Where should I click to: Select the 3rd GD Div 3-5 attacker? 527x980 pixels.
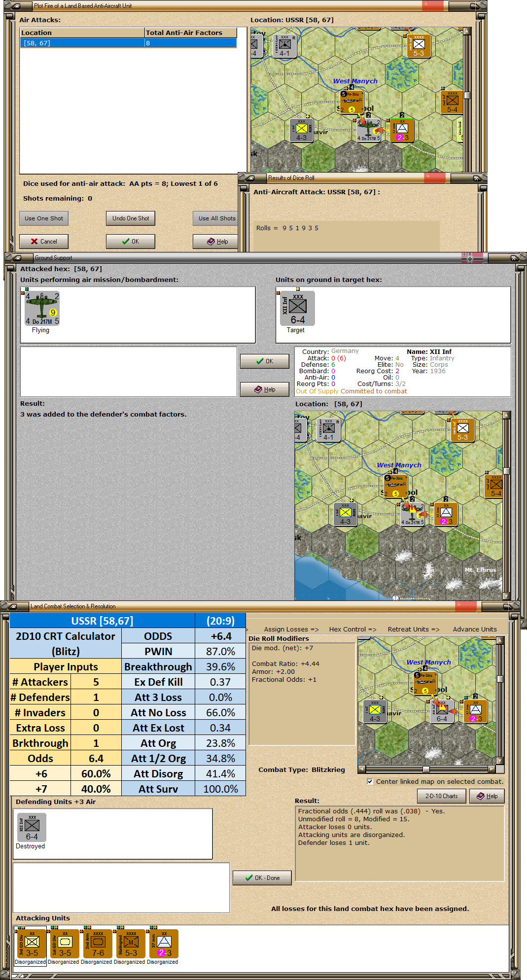coord(32,944)
